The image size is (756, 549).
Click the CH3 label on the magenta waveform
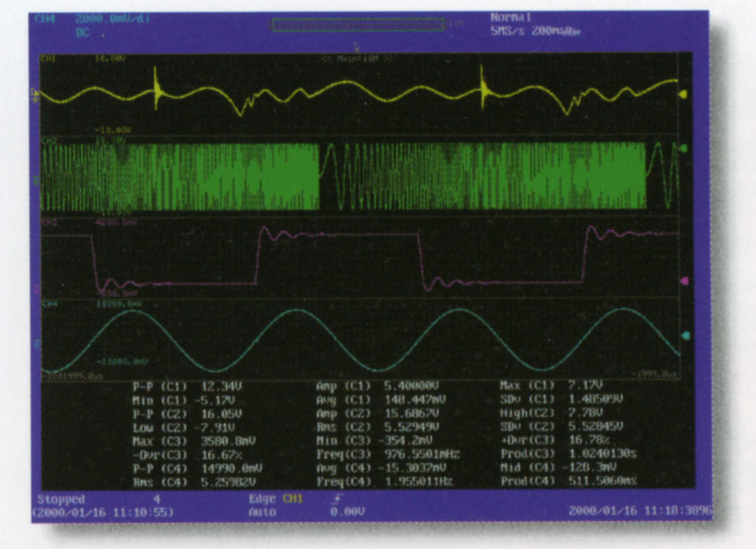pyautogui.click(x=49, y=222)
